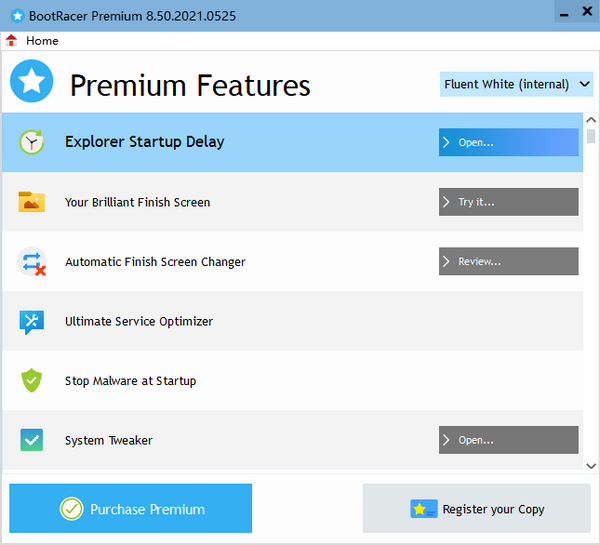Click the Automatic Finish Screen Changer icon
The height and width of the screenshot is (545, 600).
tap(32, 262)
